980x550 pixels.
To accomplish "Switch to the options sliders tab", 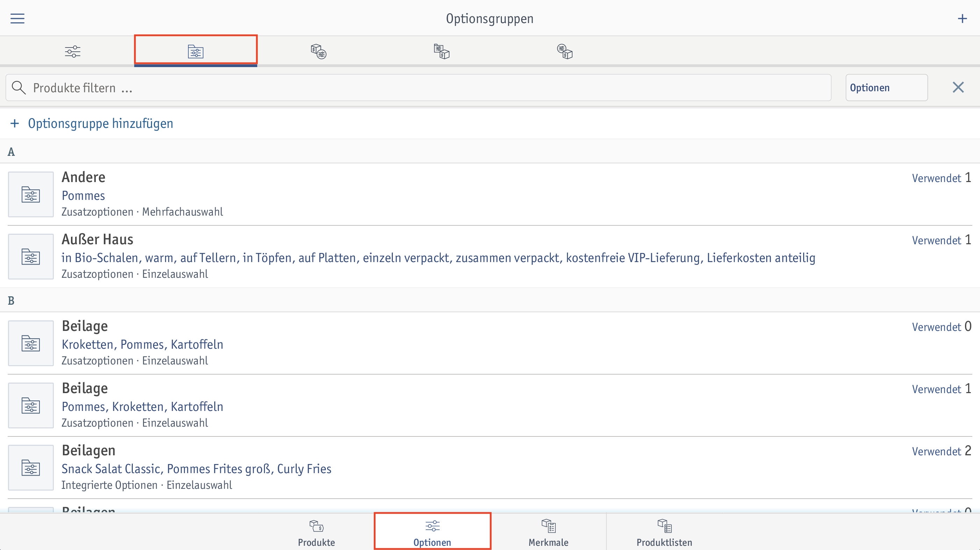I will point(72,51).
